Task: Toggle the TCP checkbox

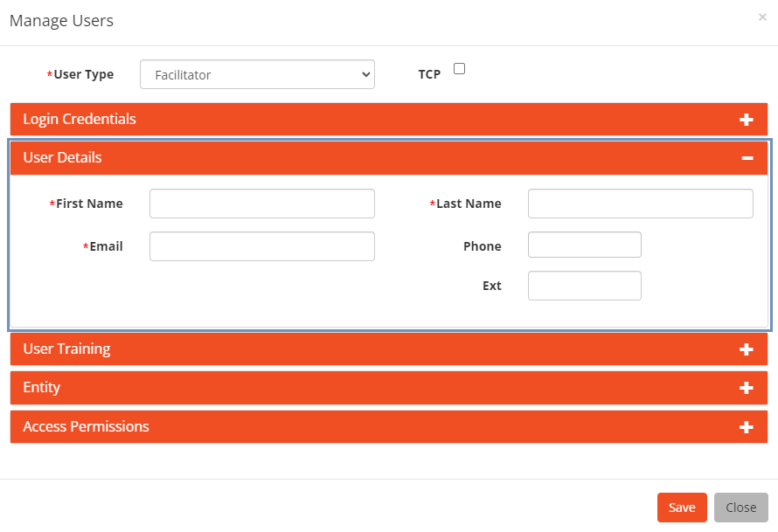Action: click(x=460, y=68)
